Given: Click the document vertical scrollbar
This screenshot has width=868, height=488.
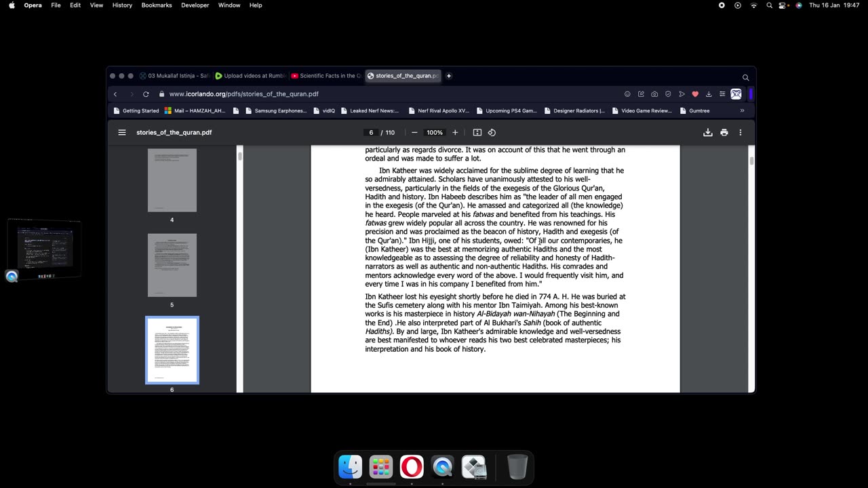Looking at the screenshot, I should click(751, 160).
